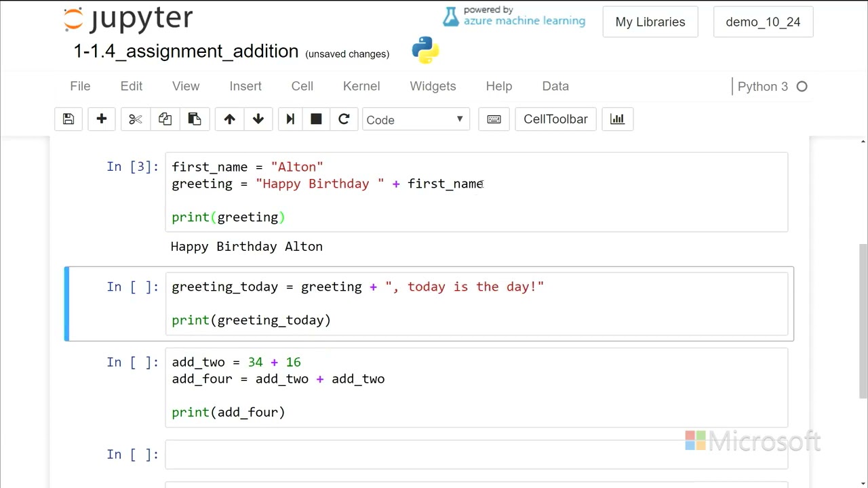Open the Help menu
This screenshot has width=868, height=488.
pyautogui.click(x=499, y=86)
